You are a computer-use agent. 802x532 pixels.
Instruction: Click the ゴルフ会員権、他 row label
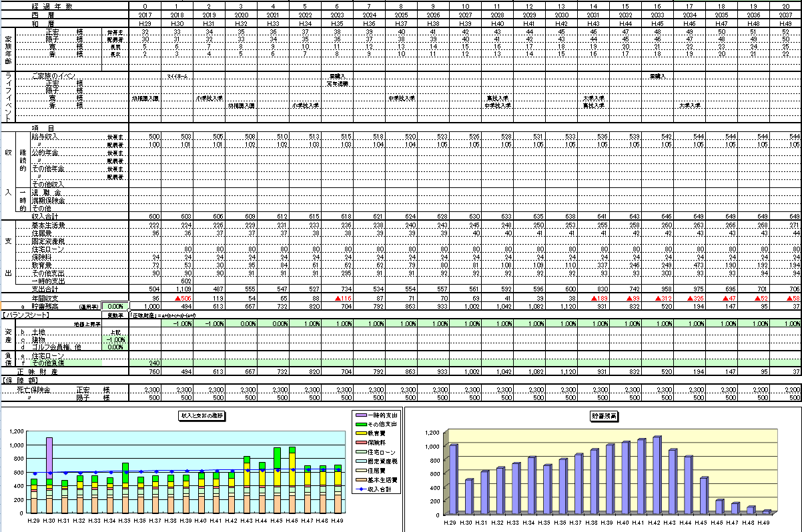pyautogui.click(x=56, y=347)
